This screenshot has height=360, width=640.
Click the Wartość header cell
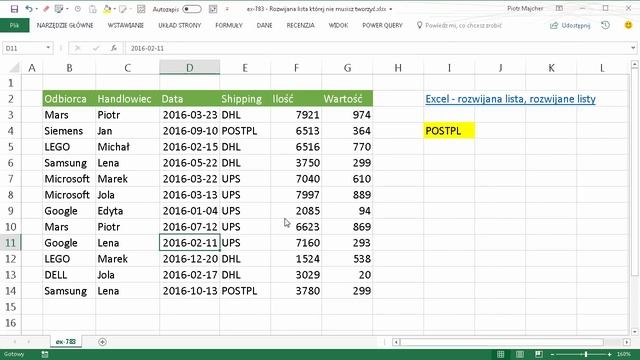[x=347, y=99]
